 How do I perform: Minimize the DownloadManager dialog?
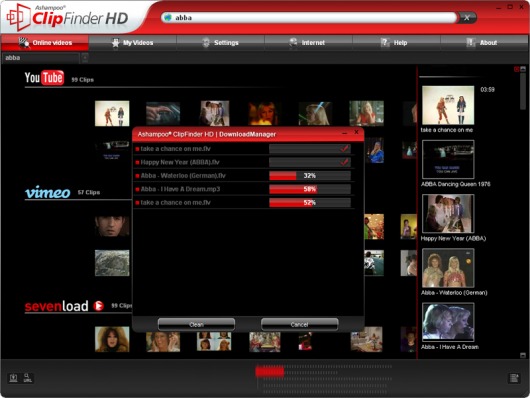[344, 133]
